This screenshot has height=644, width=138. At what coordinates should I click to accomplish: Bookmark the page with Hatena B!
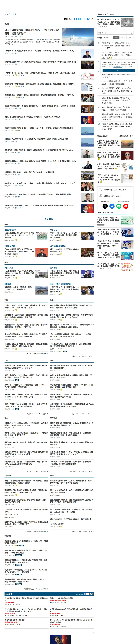(80, 19)
